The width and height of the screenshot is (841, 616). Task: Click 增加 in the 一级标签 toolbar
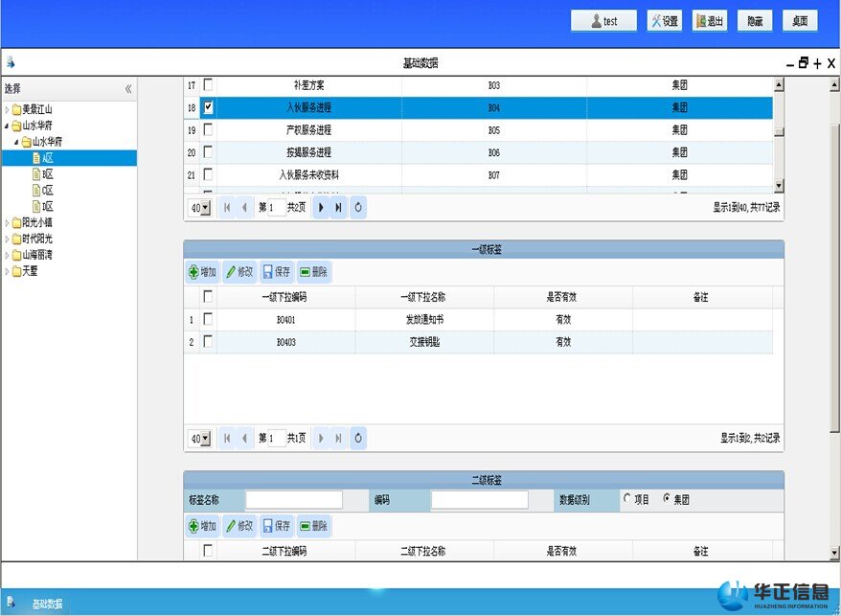coord(202,272)
